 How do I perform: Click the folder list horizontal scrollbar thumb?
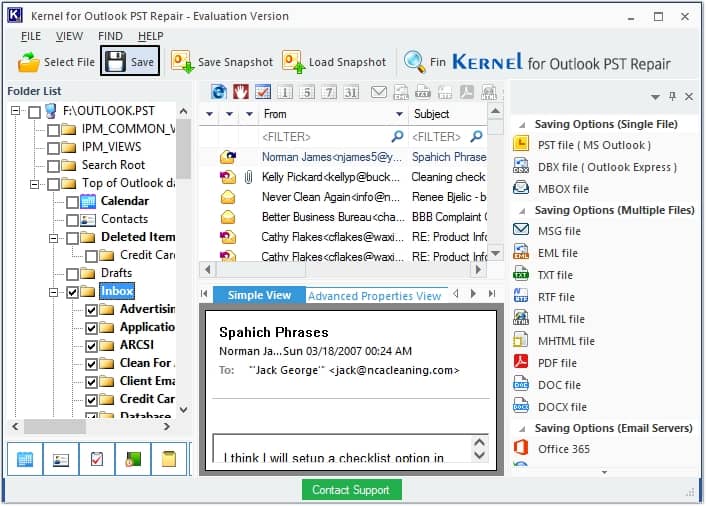54,426
